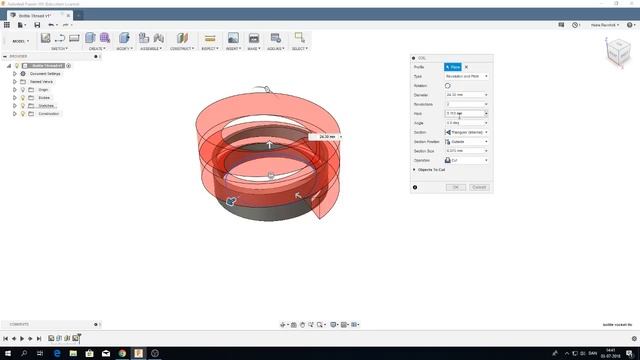Activate the root component radio button
Image resolution: width=640 pixels, height=360 pixels.
tap(69, 66)
